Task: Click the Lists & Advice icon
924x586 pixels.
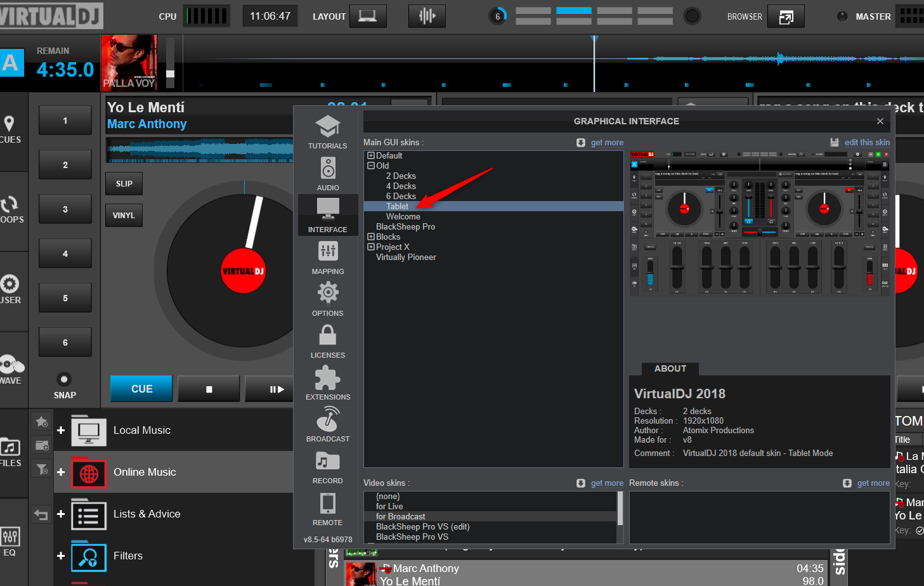Action: click(x=89, y=514)
